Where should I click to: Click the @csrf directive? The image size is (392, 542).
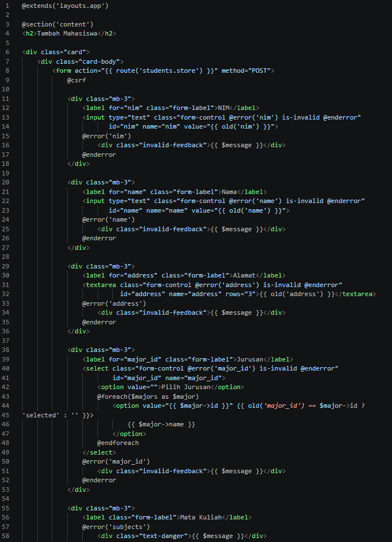[x=77, y=80]
